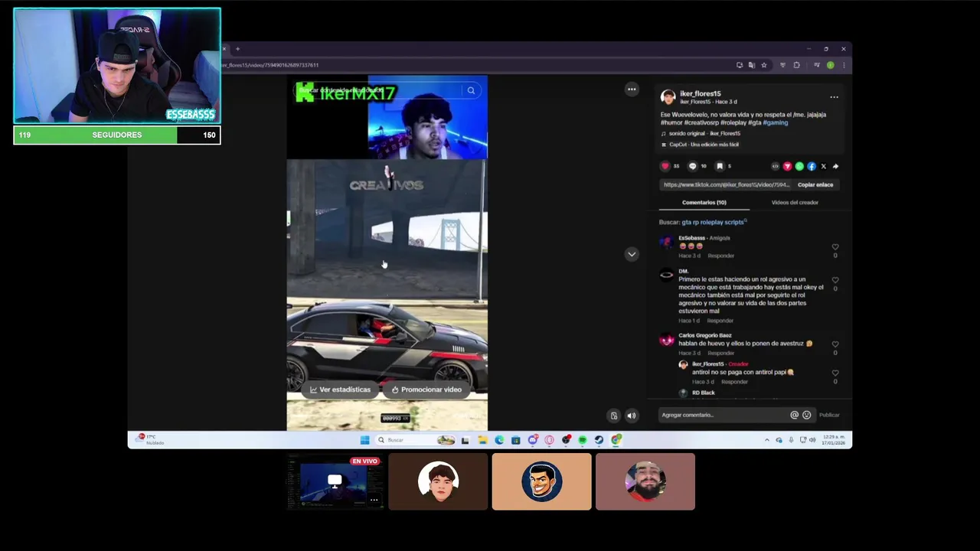Select the EN VIVO screen share thumbnail
980x551 pixels.
pyautogui.click(x=335, y=481)
